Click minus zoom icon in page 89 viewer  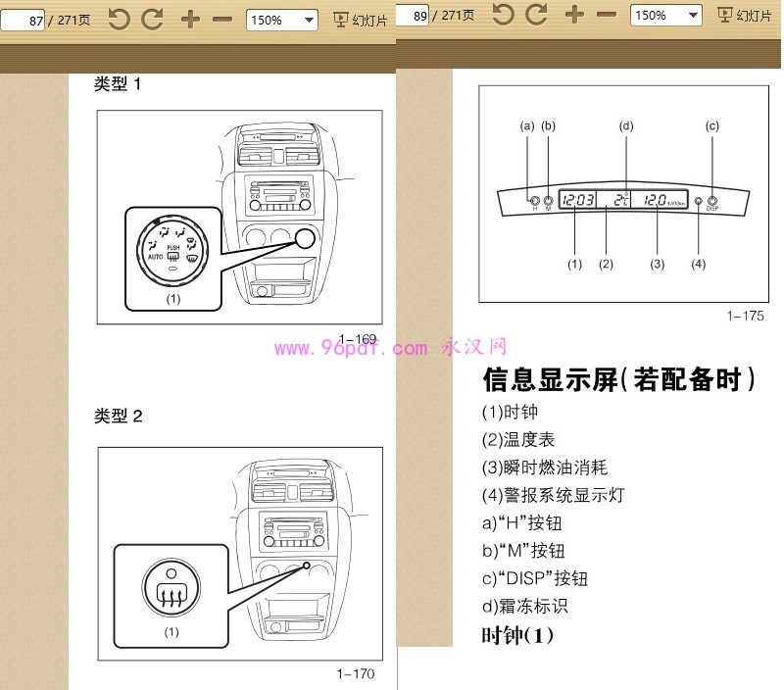coord(607,14)
